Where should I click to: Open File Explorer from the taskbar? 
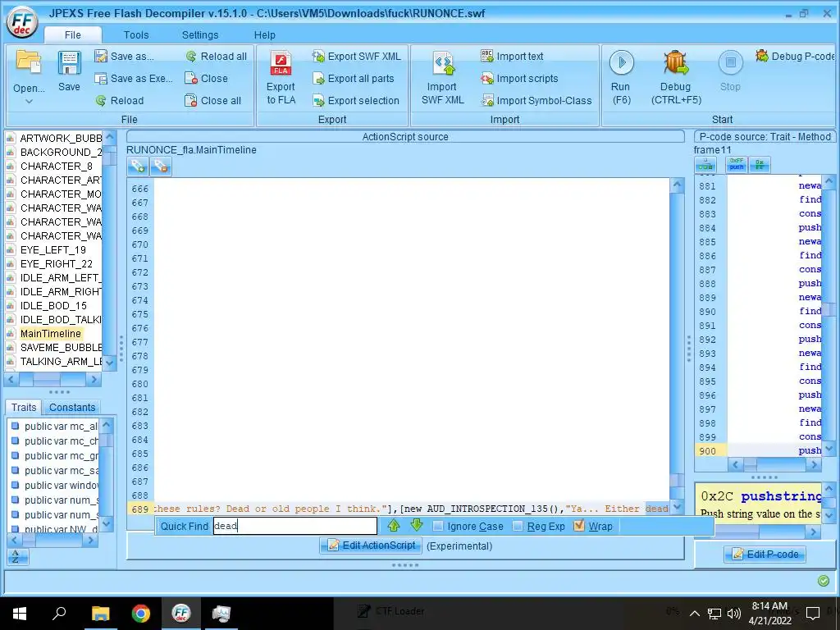coord(100,614)
